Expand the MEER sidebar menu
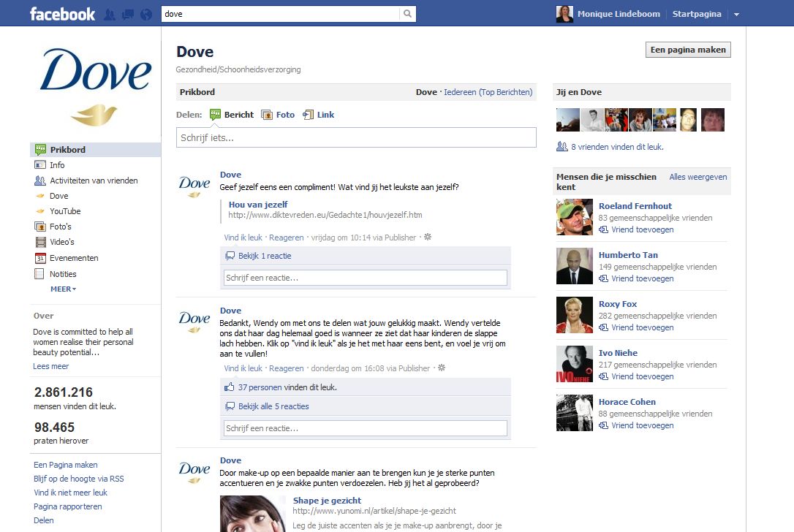The image size is (794, 532). tap(64, 289)
